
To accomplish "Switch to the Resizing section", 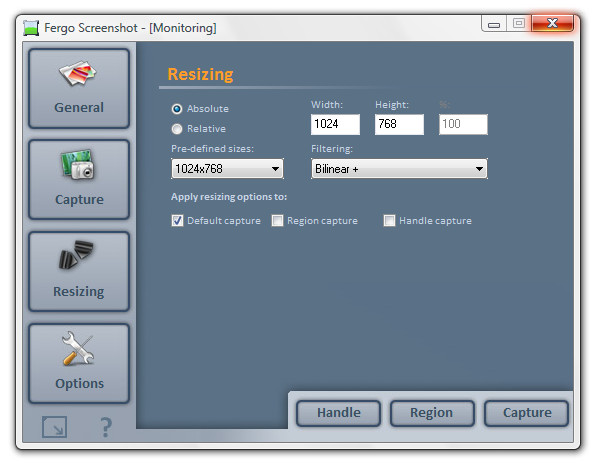I will pos(79,271).
